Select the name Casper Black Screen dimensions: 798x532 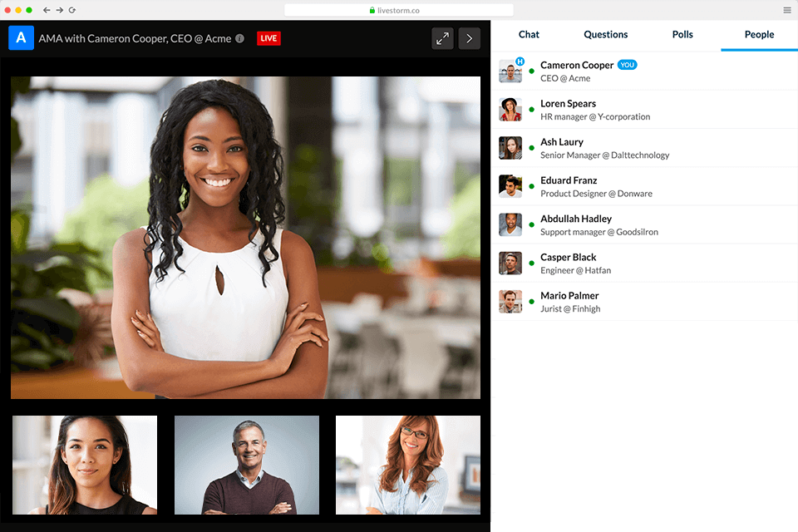(x=568, y=257)
